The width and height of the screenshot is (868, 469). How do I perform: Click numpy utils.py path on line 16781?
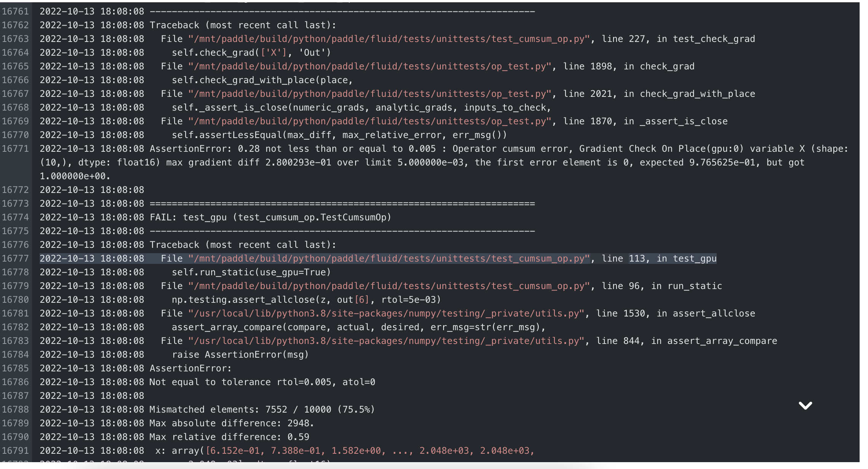pyautogui.click(x=386, y=313)
